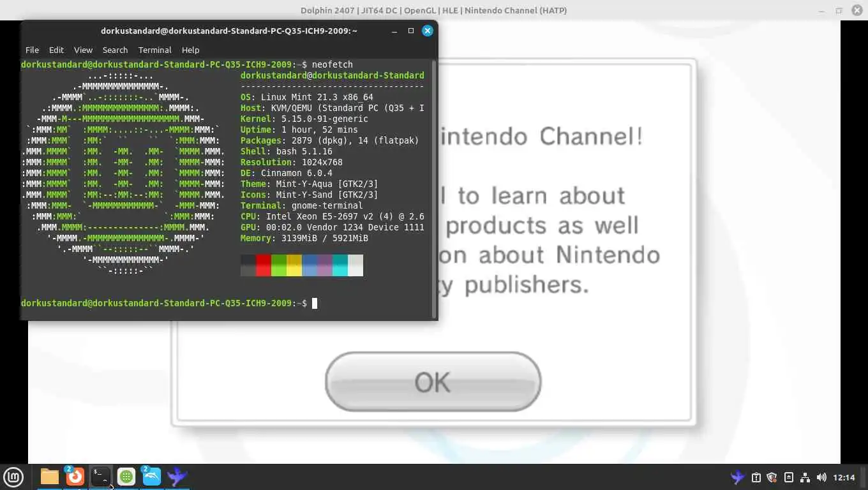This screenshot has width=868, height=490.
Task: Click the terminal prompt cursor line
Action: (169, 303)
